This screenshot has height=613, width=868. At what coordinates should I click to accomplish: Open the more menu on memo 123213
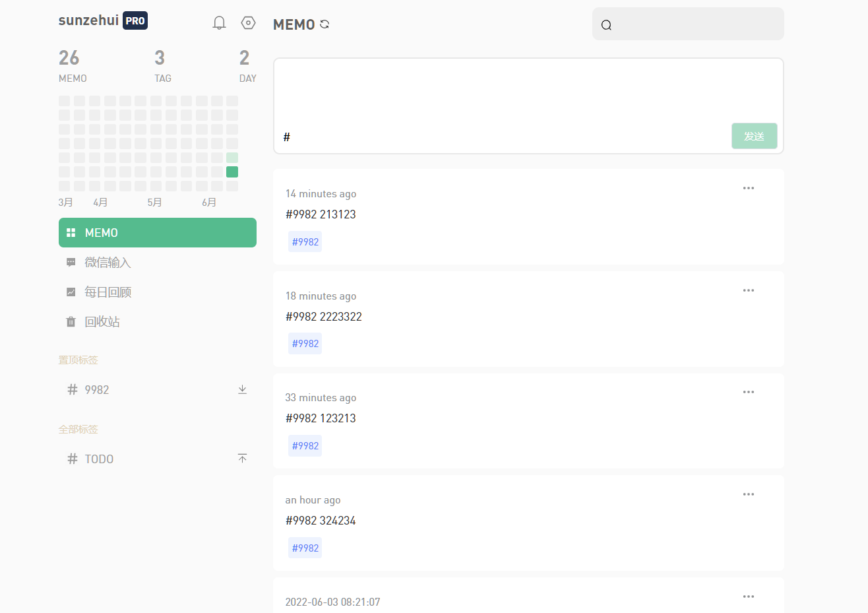[749, 392]
